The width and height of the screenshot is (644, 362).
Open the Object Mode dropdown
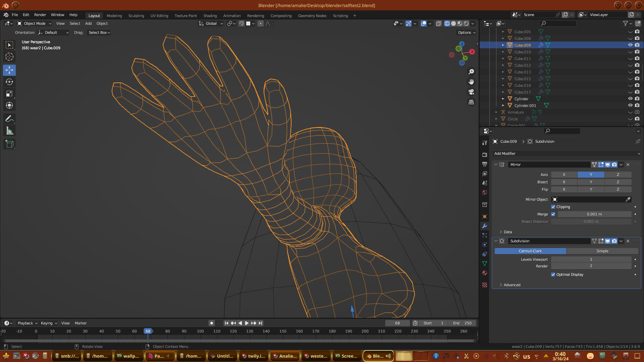[34, 23]
